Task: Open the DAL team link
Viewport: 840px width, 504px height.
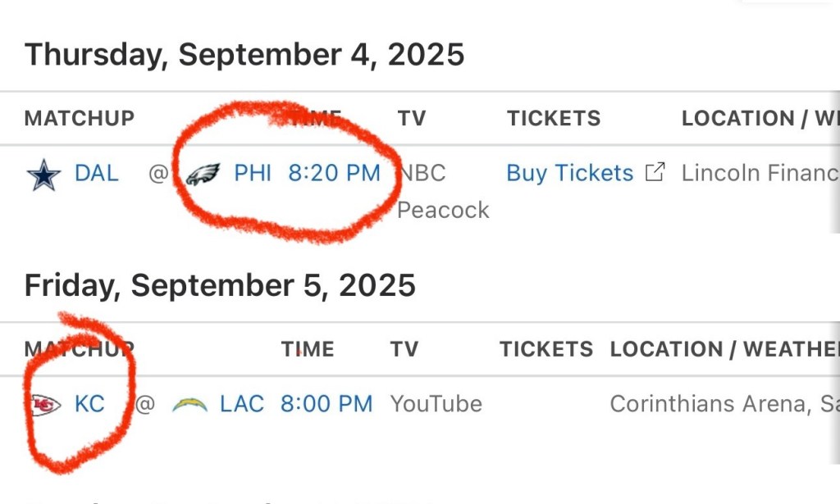Action: 96,174
